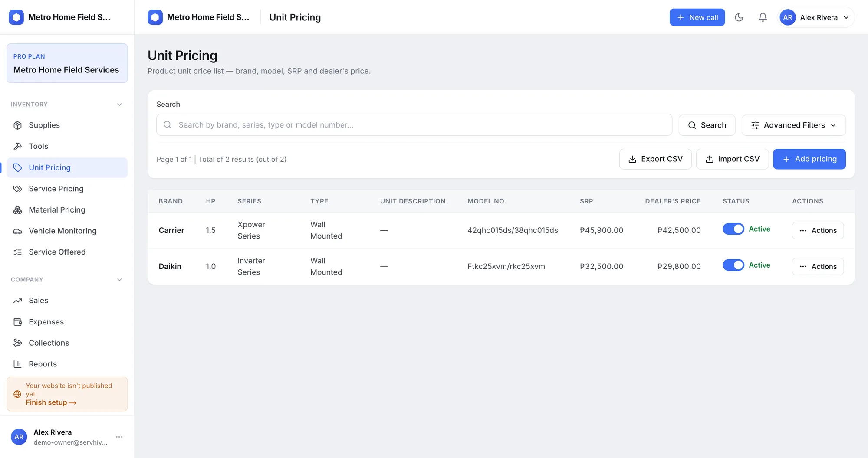
Task: Click the Service Pricing tags icon
Action: (17, 189)
